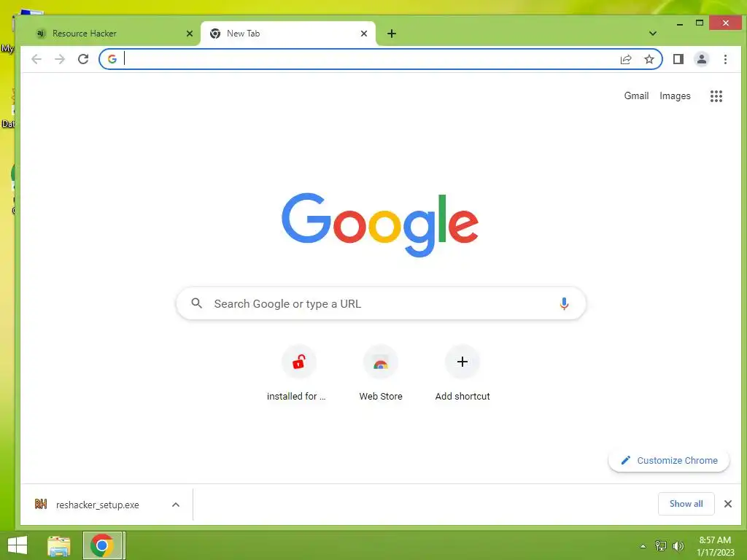The height and width of the screenshot is (560, 747).
Task: Minimize the Chrome window
Action: coord(680,23)
